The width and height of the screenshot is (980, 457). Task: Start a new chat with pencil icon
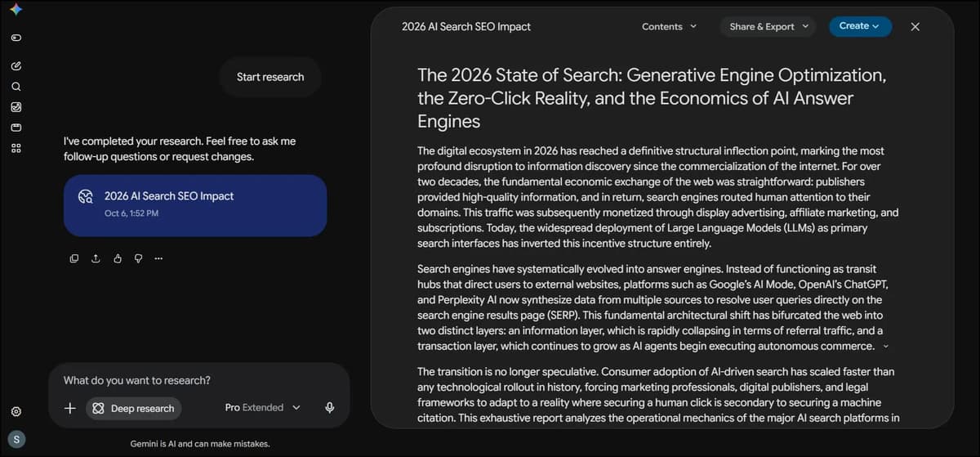click(x=16, y=65)
